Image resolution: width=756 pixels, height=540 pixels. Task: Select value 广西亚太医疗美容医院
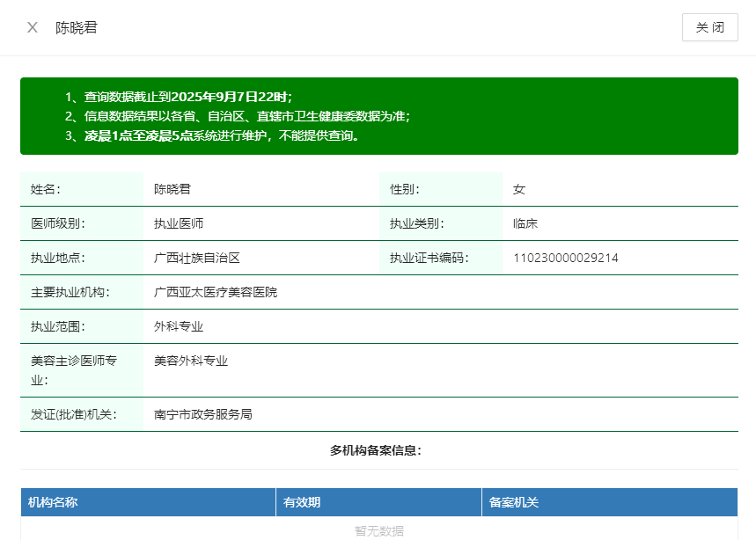pyautogui.click(x=216, y=292)
